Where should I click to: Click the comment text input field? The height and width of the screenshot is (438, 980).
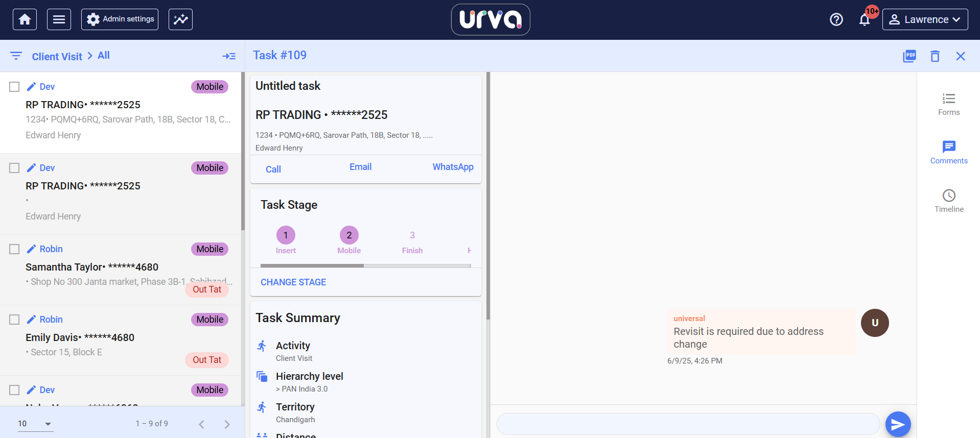(687, 424)
